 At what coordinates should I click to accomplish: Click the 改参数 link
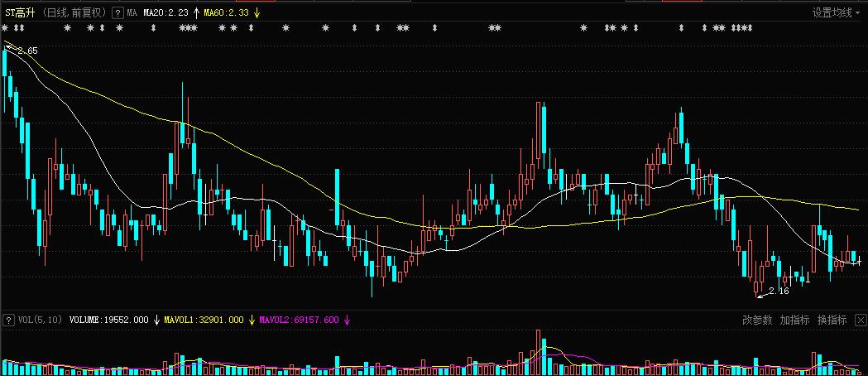757,320
